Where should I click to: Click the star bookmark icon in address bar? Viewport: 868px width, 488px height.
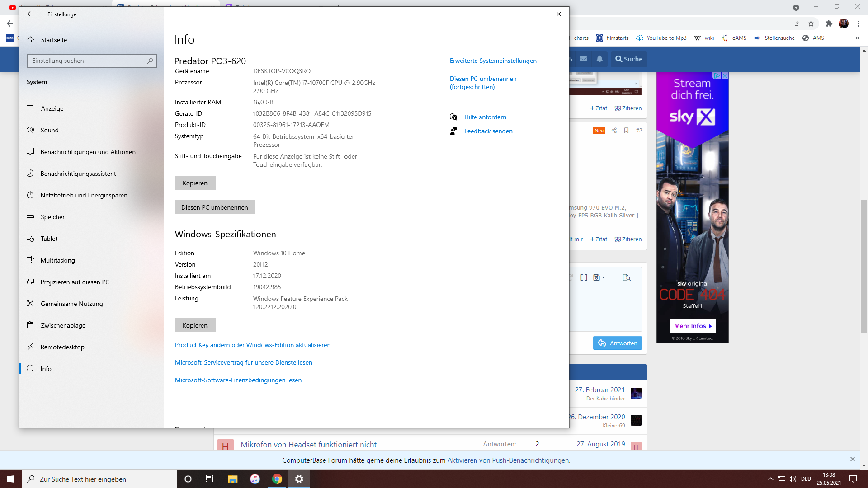click(x=811, y=23)
